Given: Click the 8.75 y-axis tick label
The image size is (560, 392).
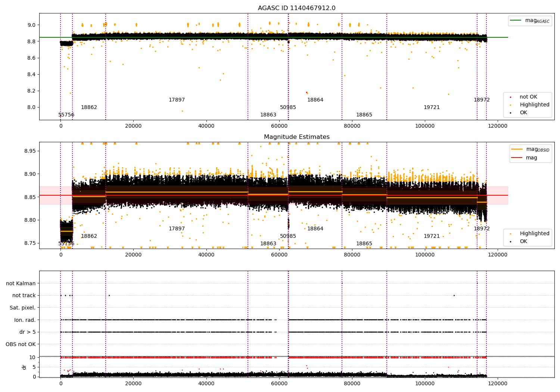Looking at the screenshot, I should point(30,243).
